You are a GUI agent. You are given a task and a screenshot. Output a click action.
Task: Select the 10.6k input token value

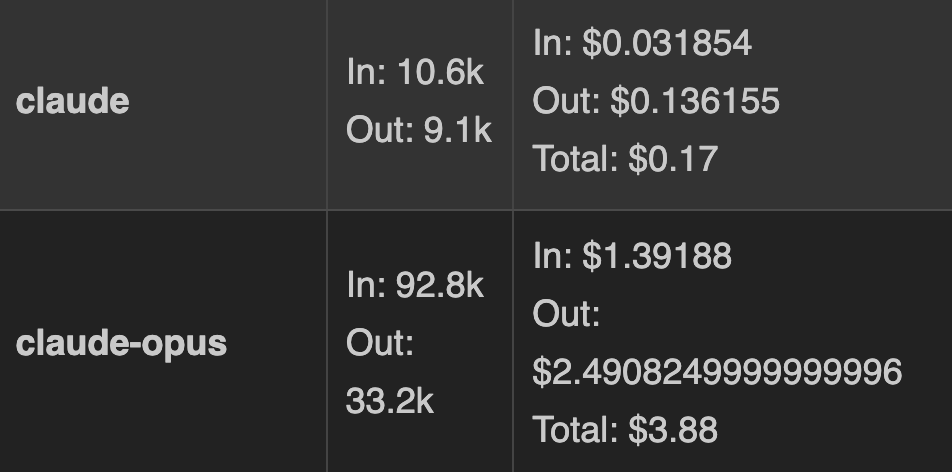pos(440,72)
